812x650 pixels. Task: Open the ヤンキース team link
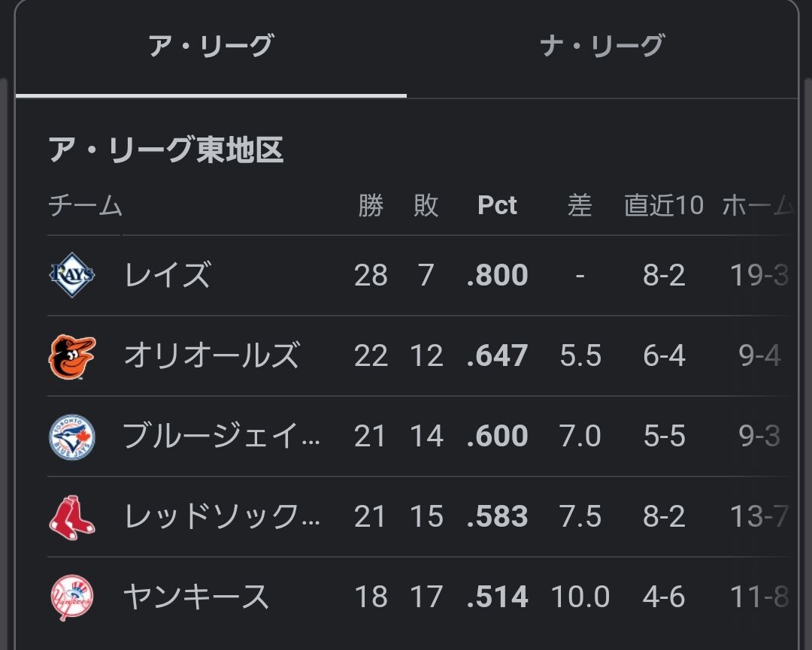click(x=195, y=597)
